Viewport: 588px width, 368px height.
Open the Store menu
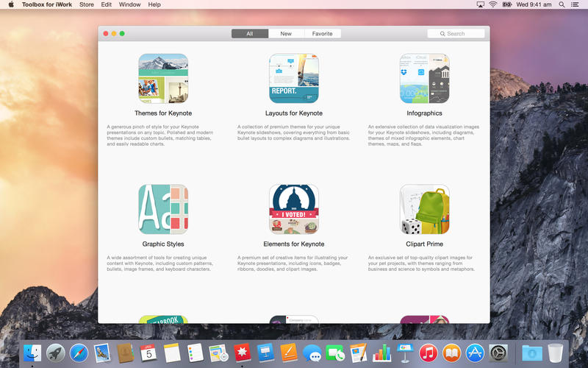coord(86,4)
